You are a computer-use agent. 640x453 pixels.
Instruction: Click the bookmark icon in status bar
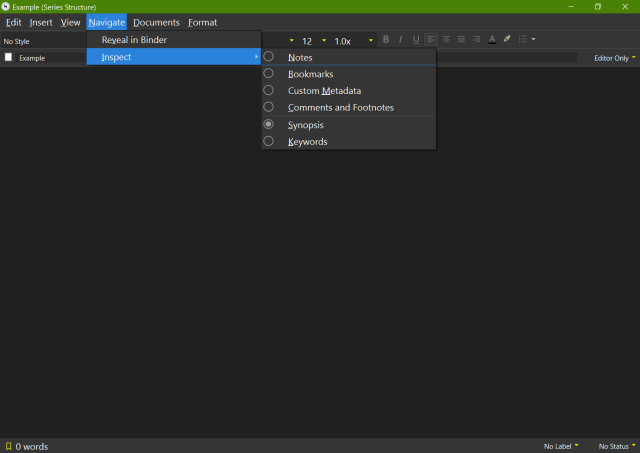8,446
